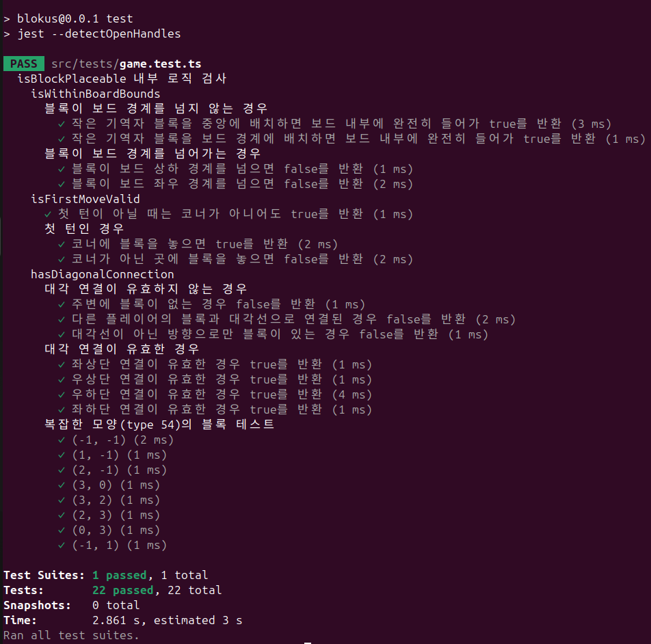Click the '다른 플레이어의 블록과 대각선으로' test row
Screen dimensions: 651x644
coord(287,319)
